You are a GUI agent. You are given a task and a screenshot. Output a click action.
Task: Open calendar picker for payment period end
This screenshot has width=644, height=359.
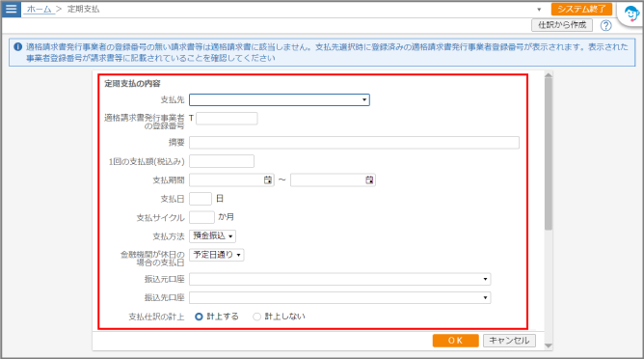tap(369, 180)
